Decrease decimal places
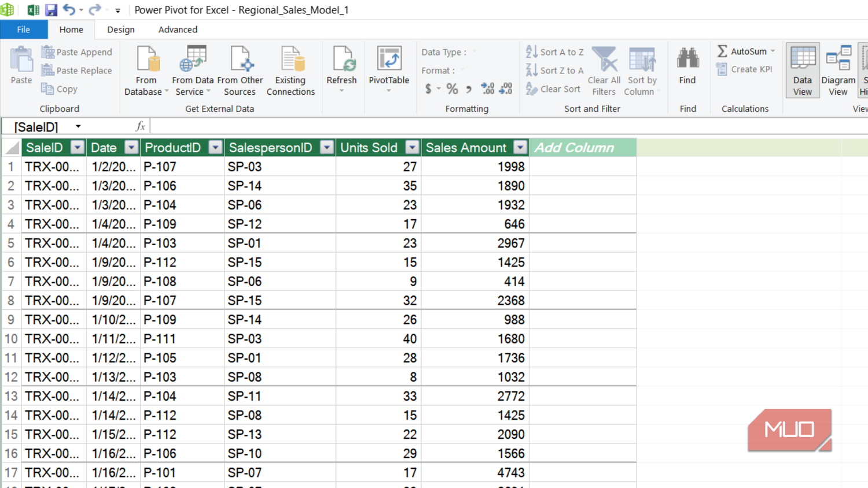Image resolution: width=868 pixels, height=488 pixels. point(506,89)
